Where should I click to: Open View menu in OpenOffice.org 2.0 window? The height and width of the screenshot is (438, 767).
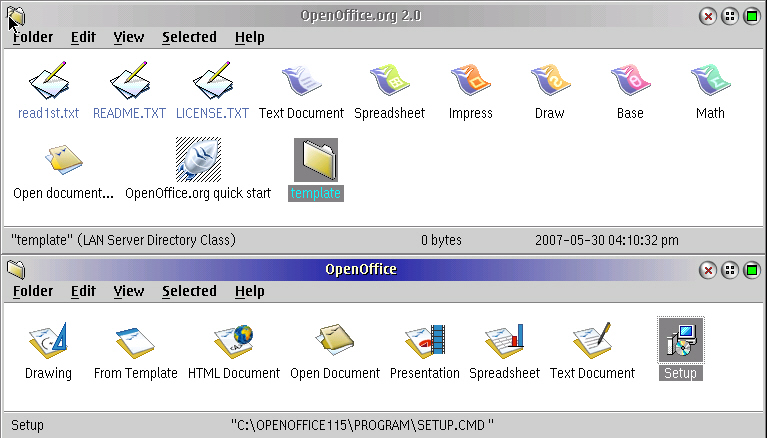point(128,37)
